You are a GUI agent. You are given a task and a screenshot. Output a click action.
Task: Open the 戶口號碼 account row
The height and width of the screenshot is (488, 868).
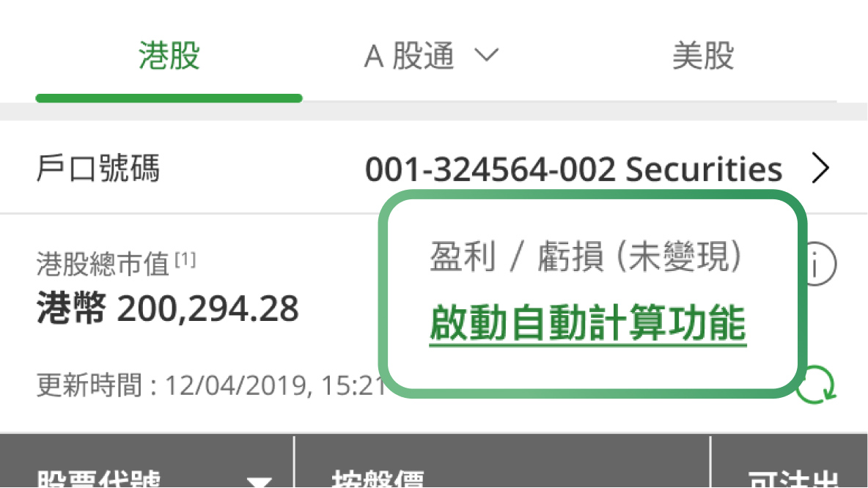tap(434, 169)
